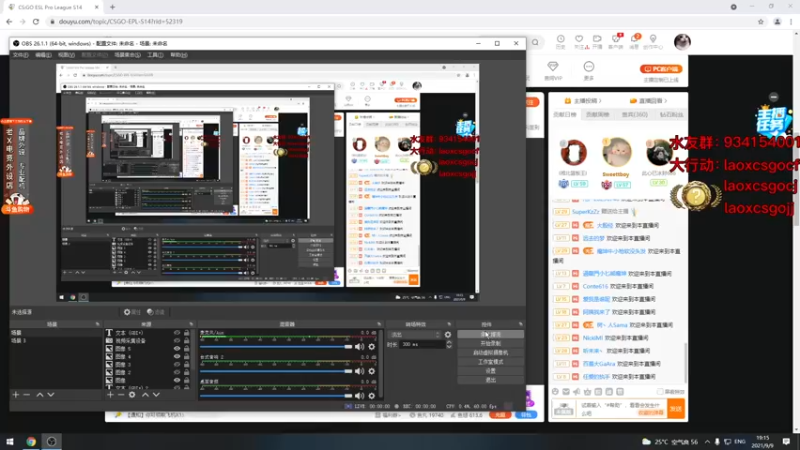Screen dimensions: 800x450
Task: Adjust transition duration stepper arrows
Action: tap(449, 345)
